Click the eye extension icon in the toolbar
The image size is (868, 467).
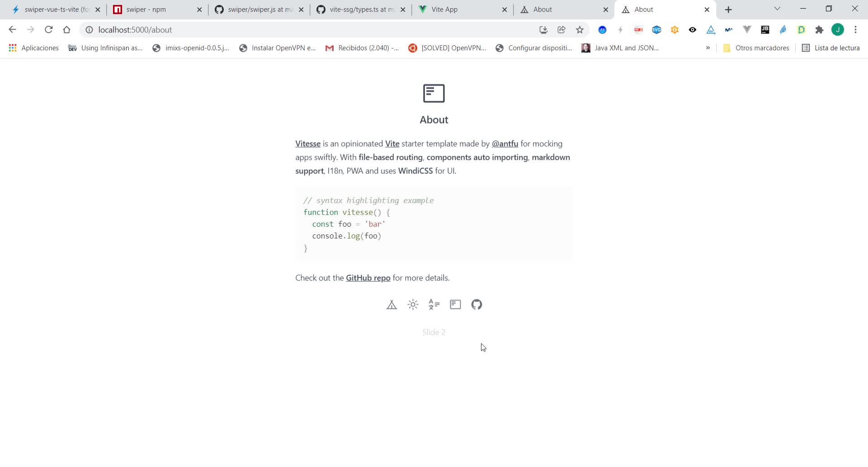point(693,30)
